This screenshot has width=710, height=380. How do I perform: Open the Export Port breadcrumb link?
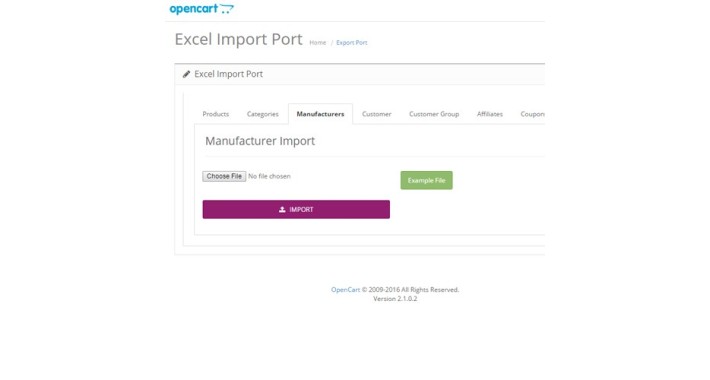[352, 43]
